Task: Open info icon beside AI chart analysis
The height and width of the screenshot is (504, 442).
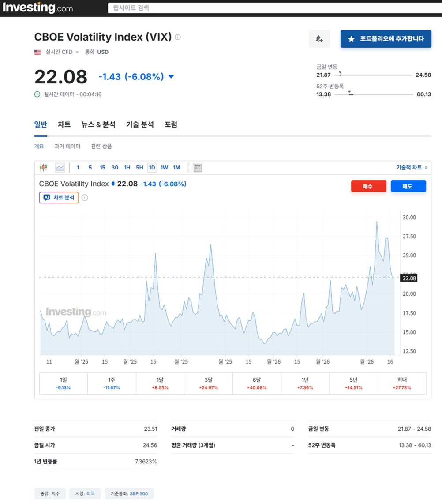Action: point(85,198)
